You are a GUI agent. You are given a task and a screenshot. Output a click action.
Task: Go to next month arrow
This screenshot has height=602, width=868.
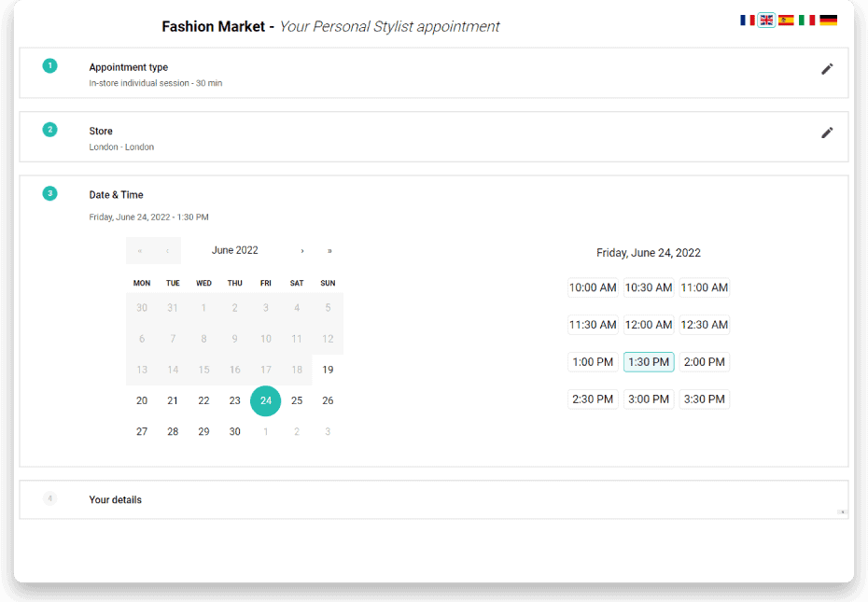tap(302, 251)
